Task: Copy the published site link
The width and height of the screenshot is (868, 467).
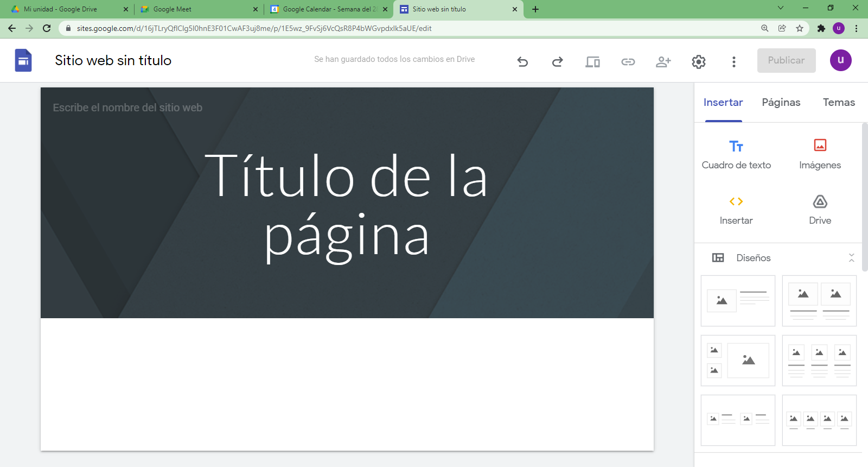Action: 628,62
